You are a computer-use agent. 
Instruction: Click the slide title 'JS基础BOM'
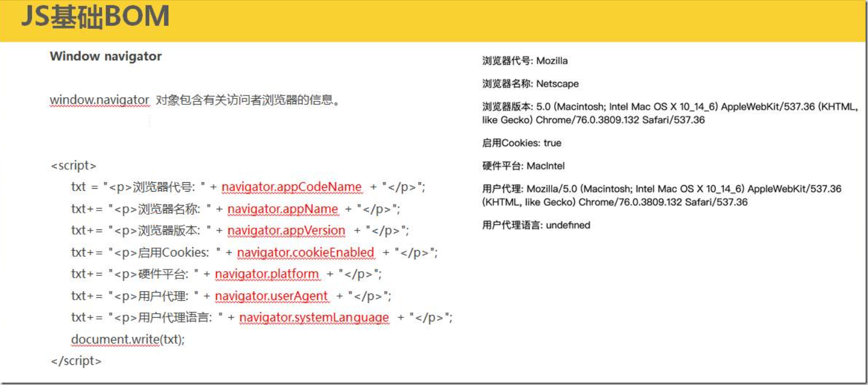(95, 17)
